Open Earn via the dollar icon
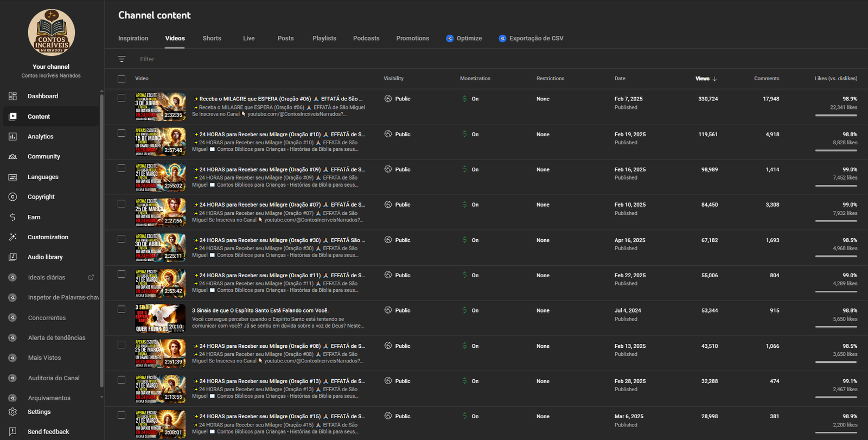The image size is (868, 440). click(12, 217)
